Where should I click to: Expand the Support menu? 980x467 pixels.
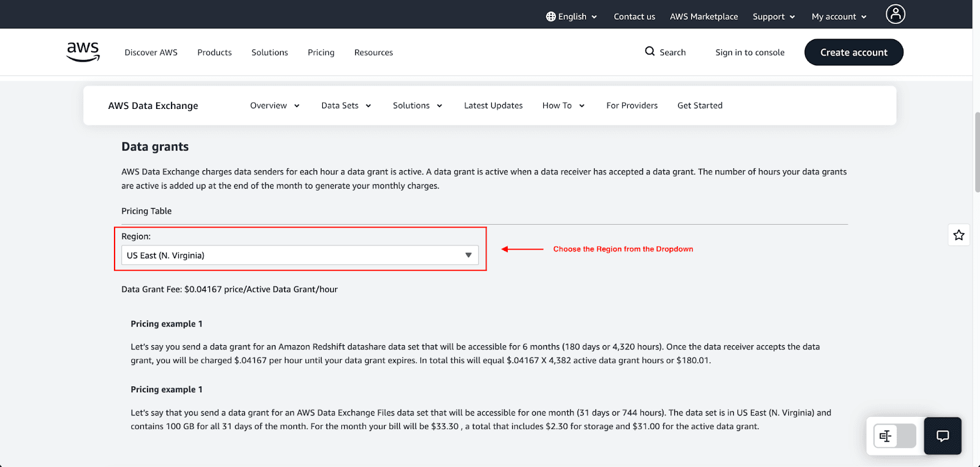pos(774,17)
